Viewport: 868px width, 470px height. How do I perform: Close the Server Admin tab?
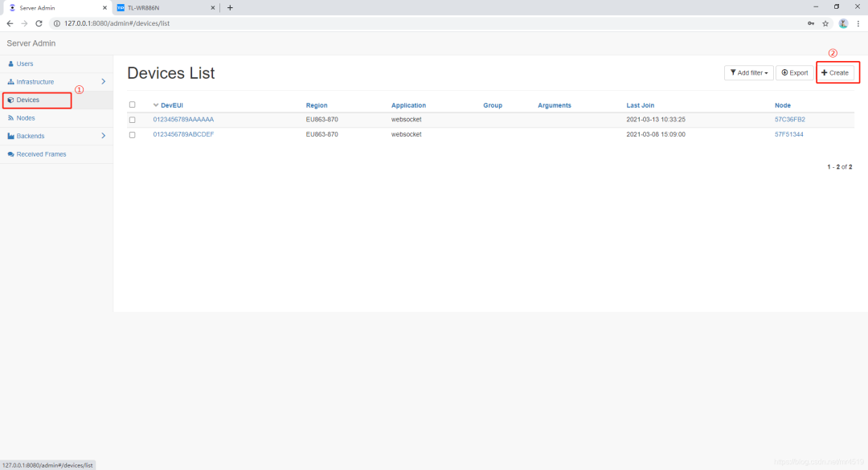coord(104,8)
